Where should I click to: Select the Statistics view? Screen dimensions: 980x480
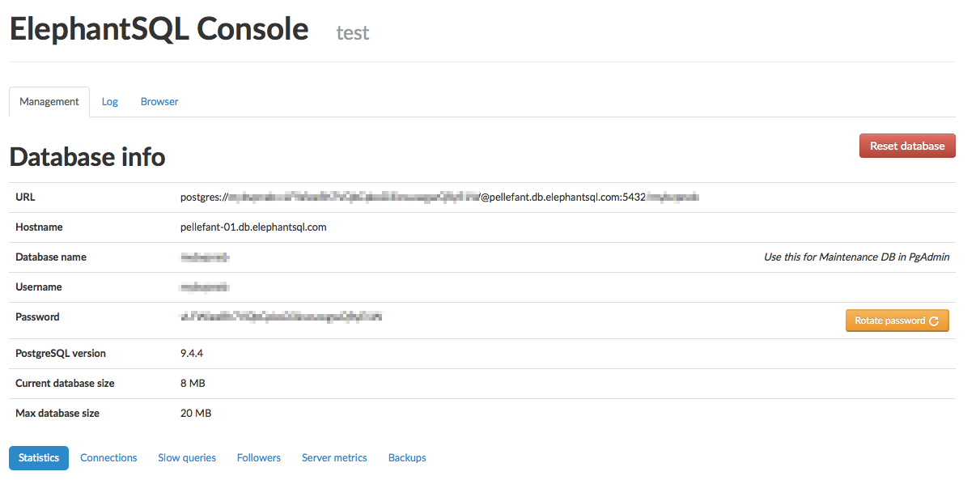tap(38, 457)
